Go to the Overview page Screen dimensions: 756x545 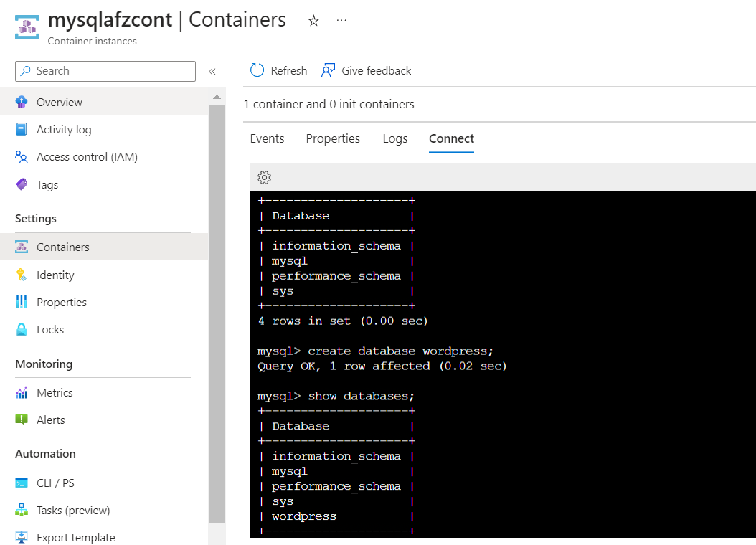tap(59, 103)
